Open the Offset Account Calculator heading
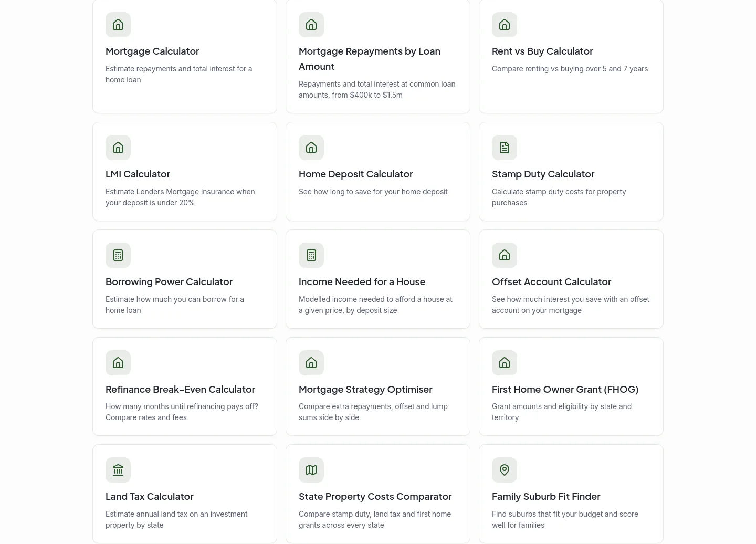 click(x=551, y=282)
